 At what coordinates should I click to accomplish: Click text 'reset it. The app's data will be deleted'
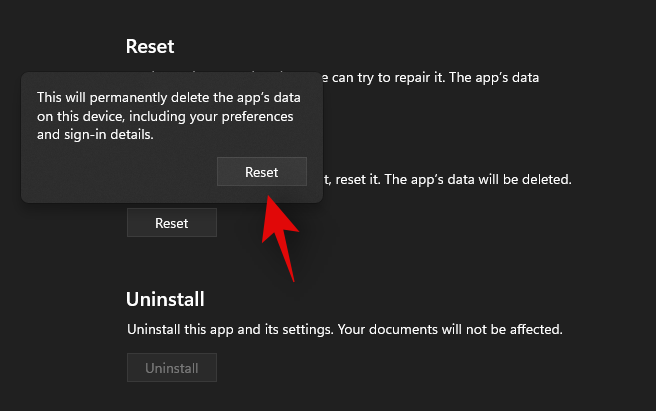(453, 180)
